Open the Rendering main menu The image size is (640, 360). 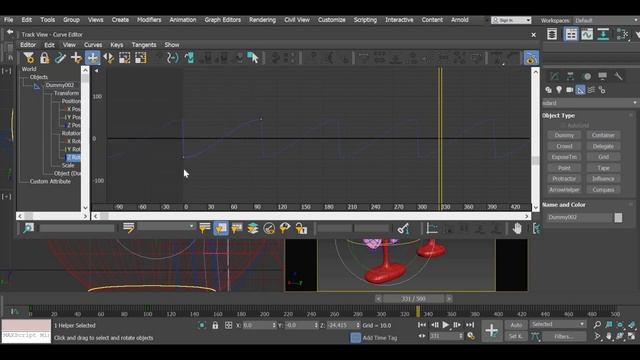tap(262, 20)
